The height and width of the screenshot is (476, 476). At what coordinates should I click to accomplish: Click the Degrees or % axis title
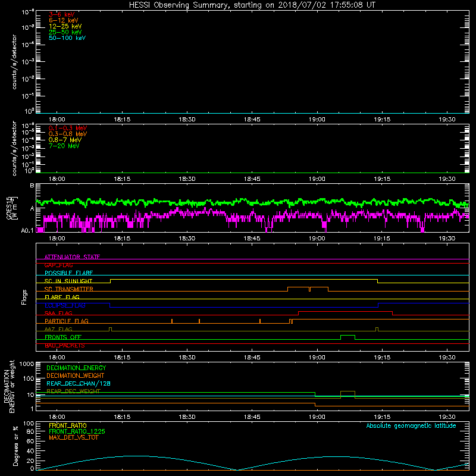pyautogui.click(x=15, y=446)
